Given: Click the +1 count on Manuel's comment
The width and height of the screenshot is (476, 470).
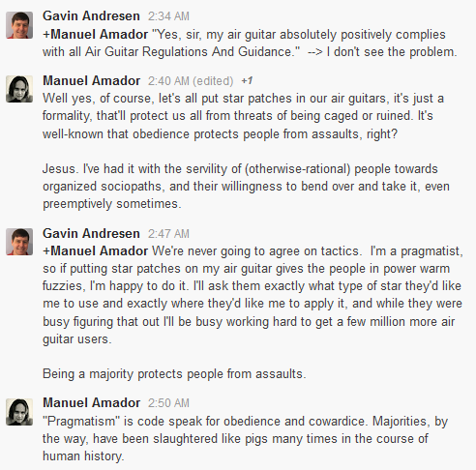Looking at the screenshot, I should (x=247, y=80).
